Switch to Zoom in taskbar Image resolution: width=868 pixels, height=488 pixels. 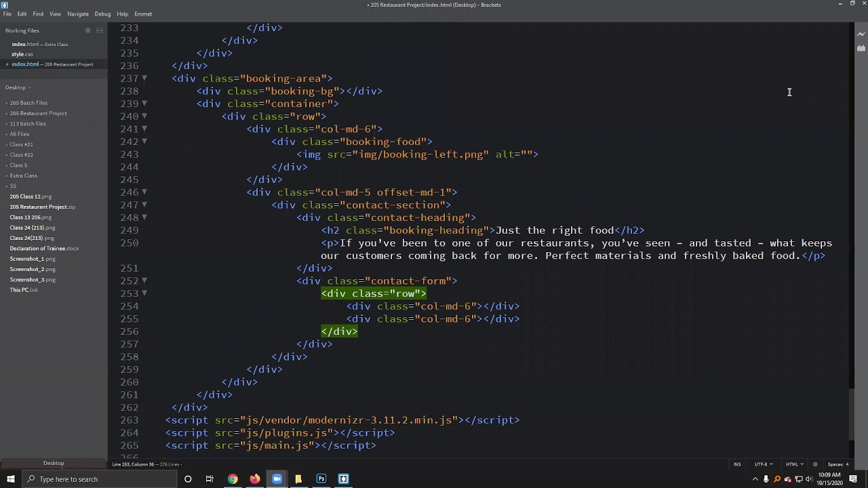tap(277, 479)
